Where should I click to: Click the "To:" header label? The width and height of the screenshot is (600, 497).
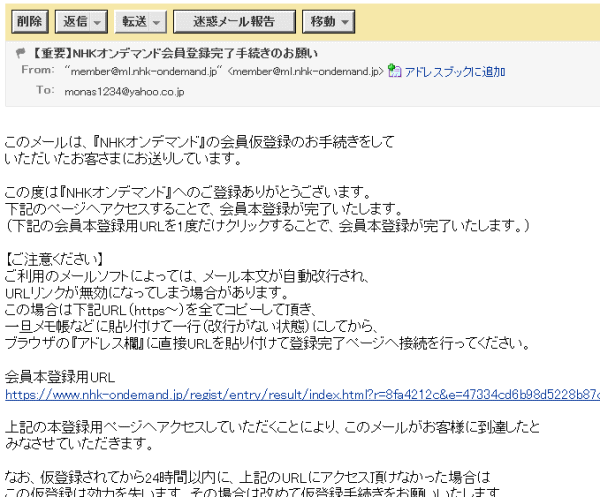click(44, 90)
